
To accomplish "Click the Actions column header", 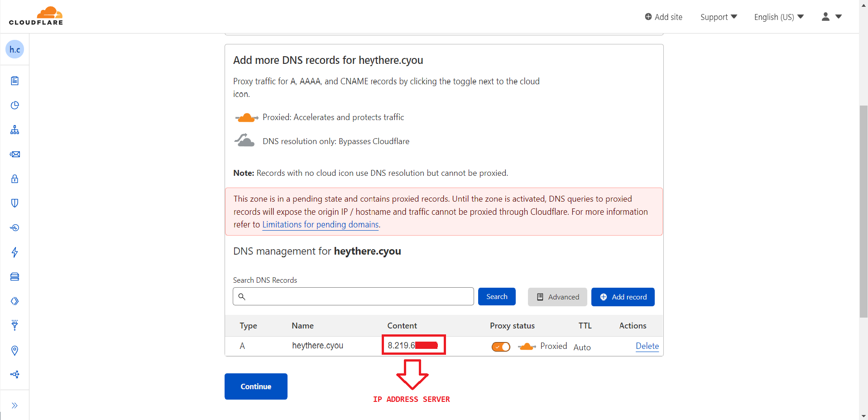I will tap(633, 326).
